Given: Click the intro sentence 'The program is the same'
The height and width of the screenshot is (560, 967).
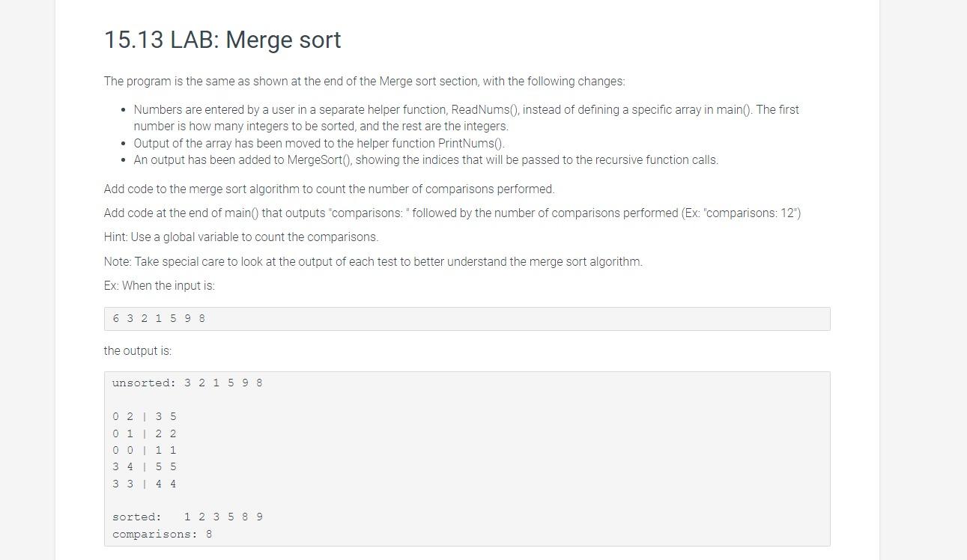Looking at the screenshot, I should coord(365,82).
